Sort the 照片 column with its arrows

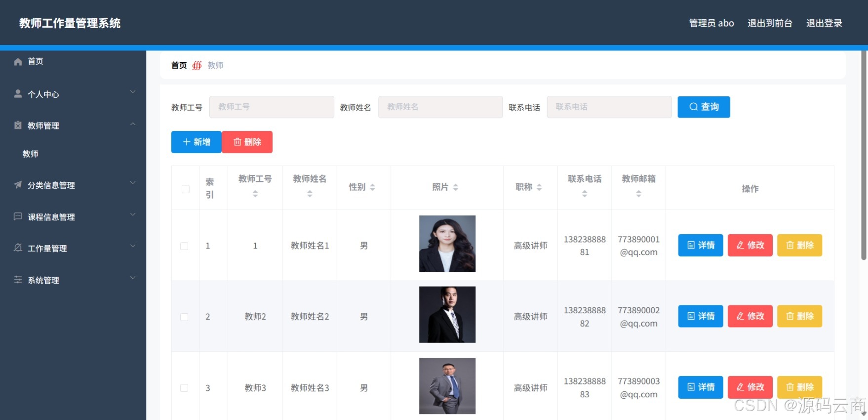(456, 187)
